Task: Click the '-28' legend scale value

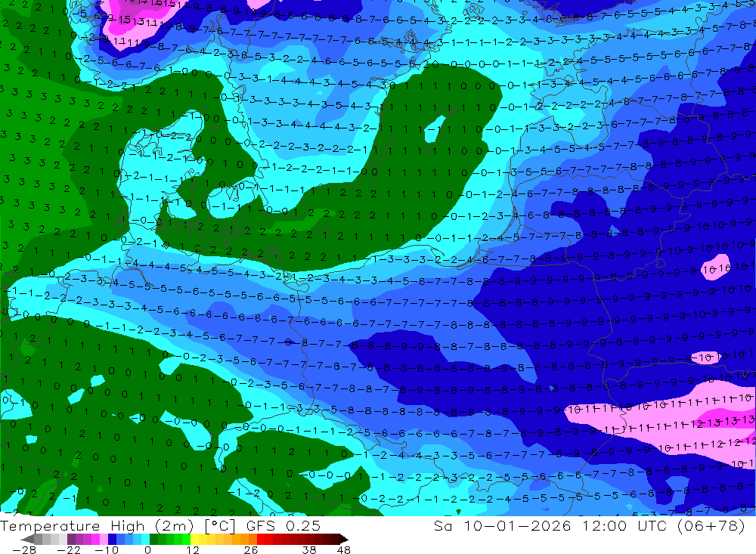Action: pyautogui.click(x=24, y=549)
